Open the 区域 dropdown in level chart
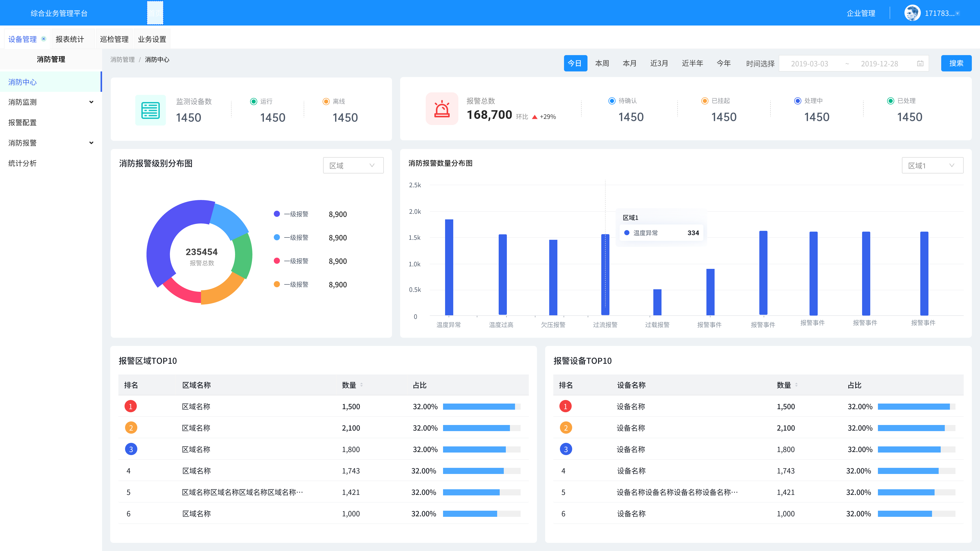 click(x=353, y=165)
